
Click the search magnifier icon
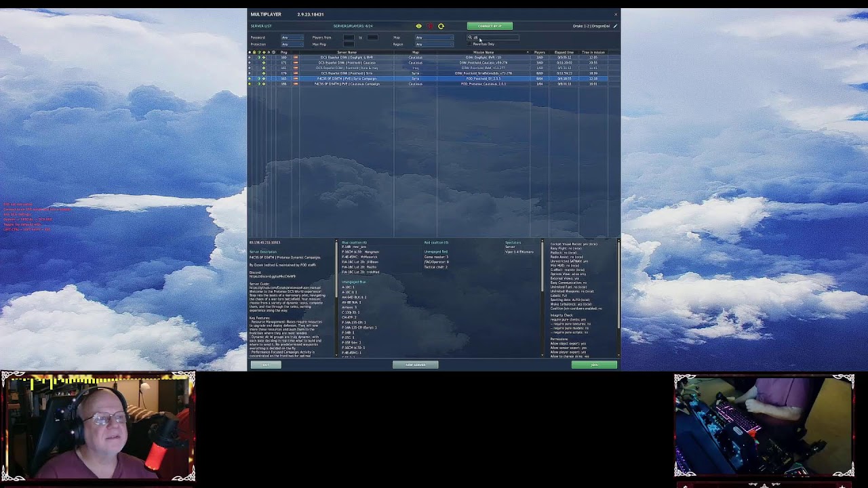click(x=470, y=37)
